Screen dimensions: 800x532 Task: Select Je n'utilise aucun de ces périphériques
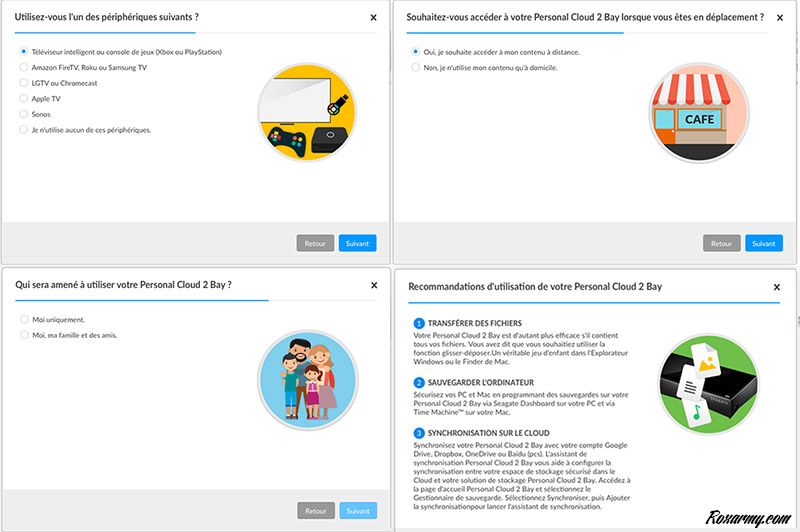pos(24,129)
